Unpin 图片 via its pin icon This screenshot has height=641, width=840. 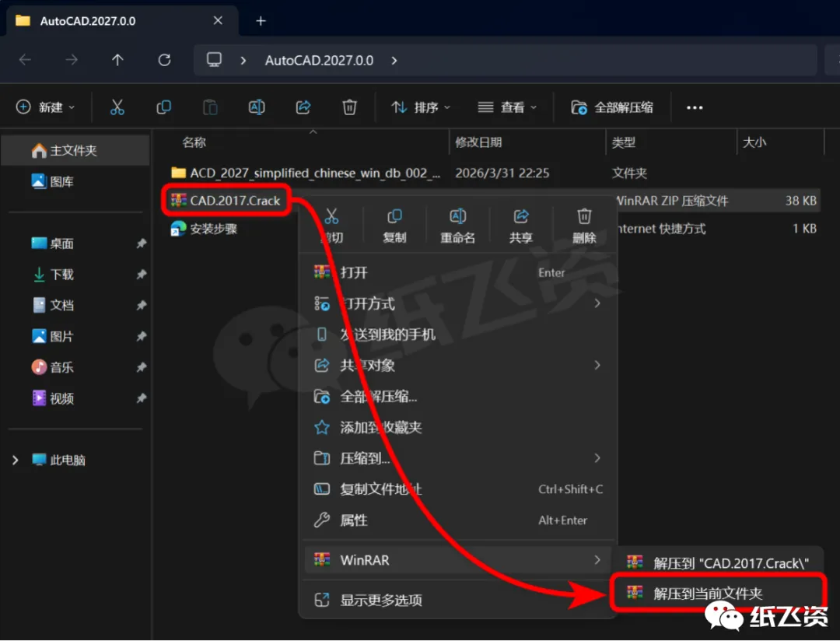[x=141, y=336]
